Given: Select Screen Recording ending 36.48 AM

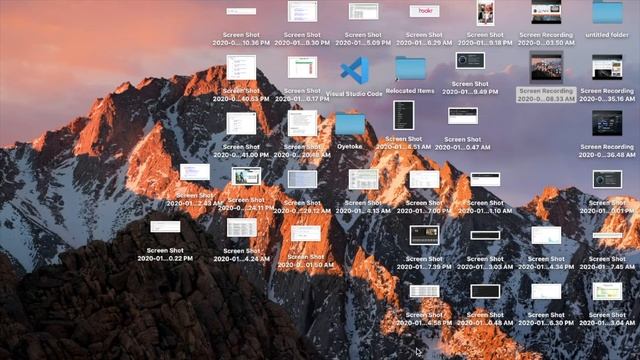Looking at the screenshot, I should 607,123.
